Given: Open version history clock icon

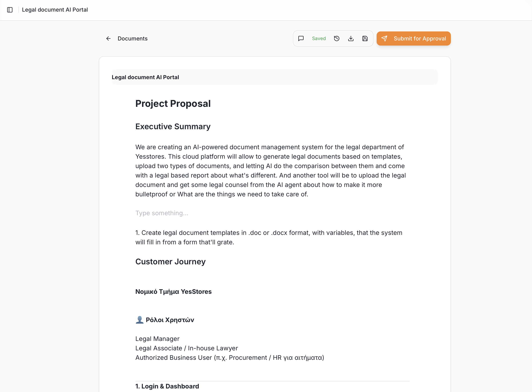Looking at the screenshot, I should (x=337, y=38).
